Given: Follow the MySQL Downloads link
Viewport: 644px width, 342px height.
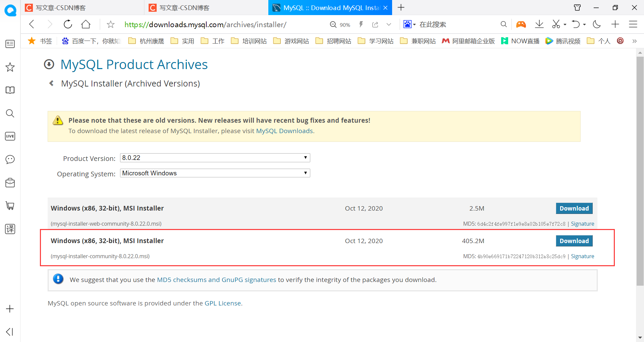Looking at the screenshot, I should pyautogui.click(x=284, y=131).
